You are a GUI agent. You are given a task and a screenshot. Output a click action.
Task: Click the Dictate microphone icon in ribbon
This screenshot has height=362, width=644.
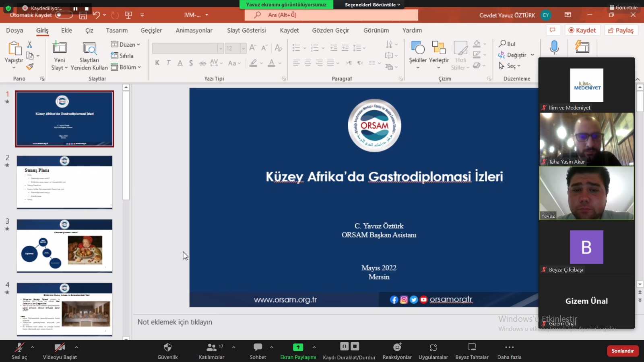(554, 47)
